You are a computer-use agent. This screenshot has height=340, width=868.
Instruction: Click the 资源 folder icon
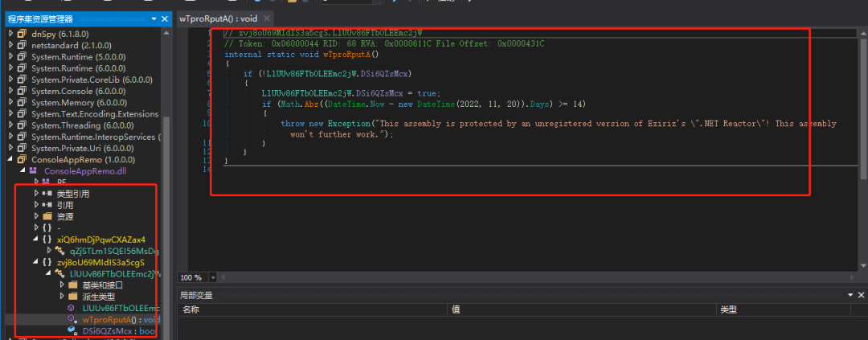coord(47,216)
